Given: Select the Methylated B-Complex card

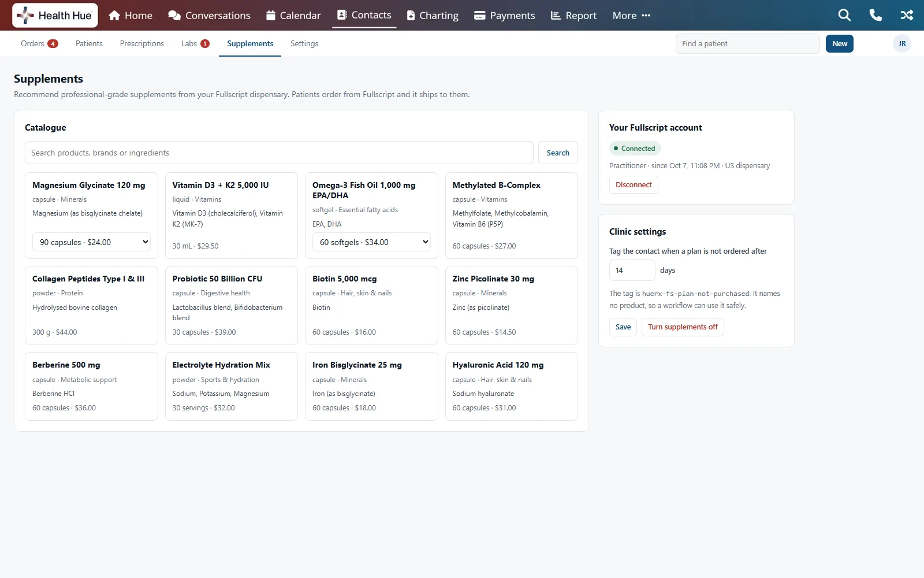Looking at the screenshot, I should pos(512,216).
